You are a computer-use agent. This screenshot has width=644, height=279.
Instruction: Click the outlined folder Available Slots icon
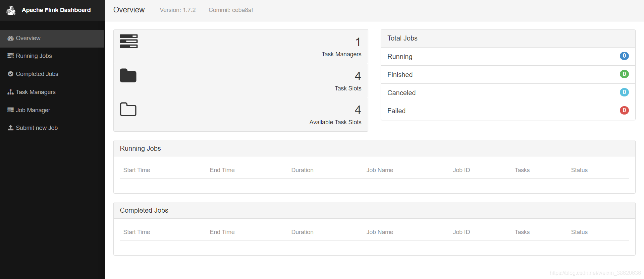tap(128, 109)
